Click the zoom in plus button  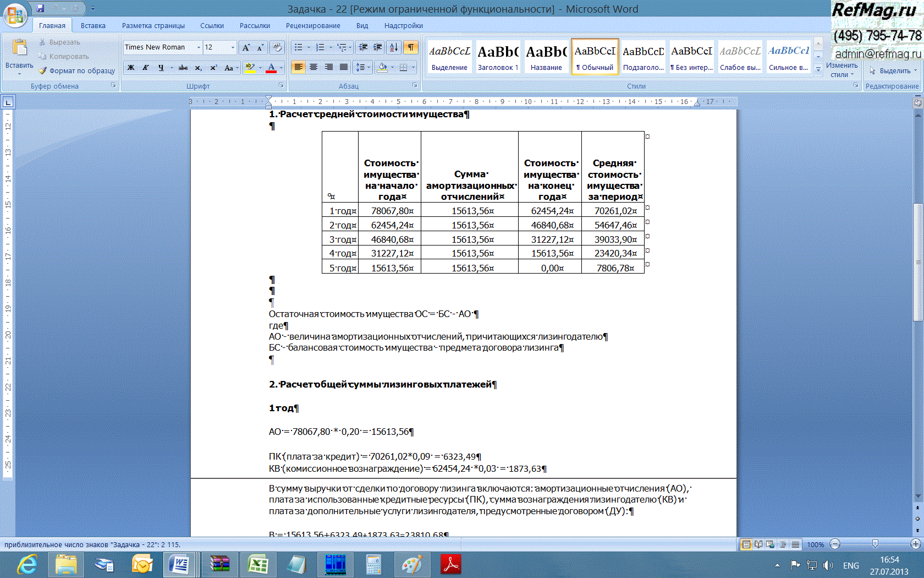click(915, 544)
